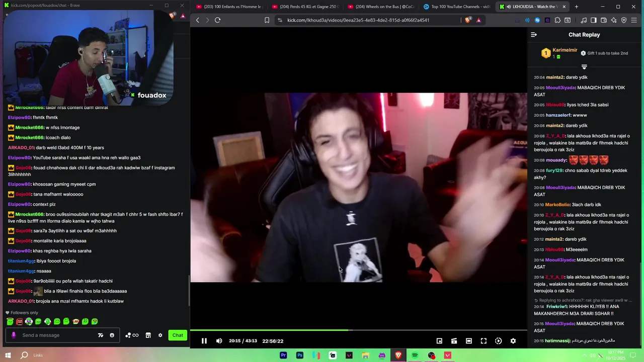Enable picture-in-picture on the player
644x362 pixels.
point(439,341)
